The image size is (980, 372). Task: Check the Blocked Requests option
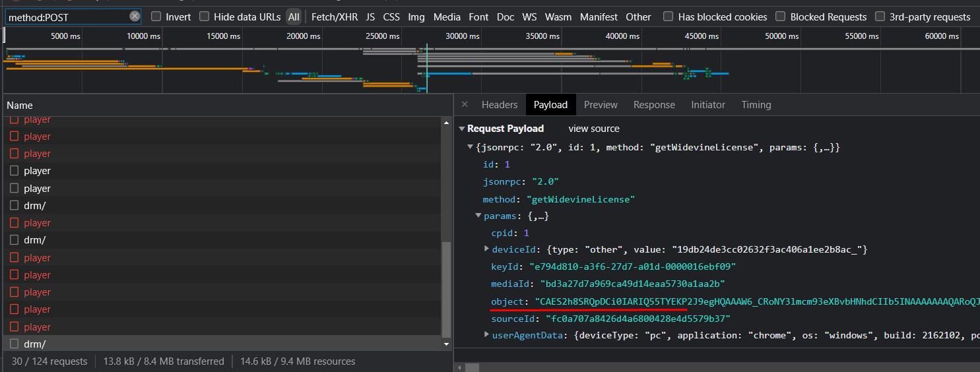pyautogui.click(x=781, y=16)
